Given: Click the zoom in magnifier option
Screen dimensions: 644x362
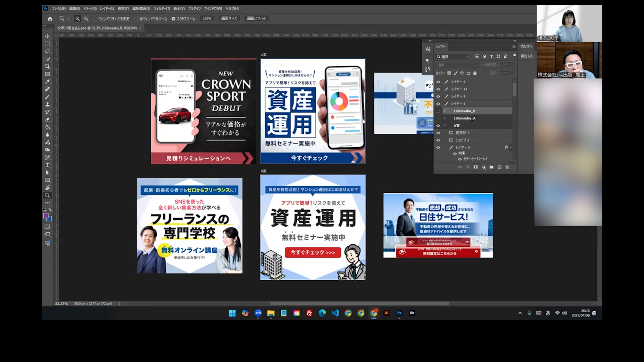Looking at the screenshot, I should click(77, 19).
